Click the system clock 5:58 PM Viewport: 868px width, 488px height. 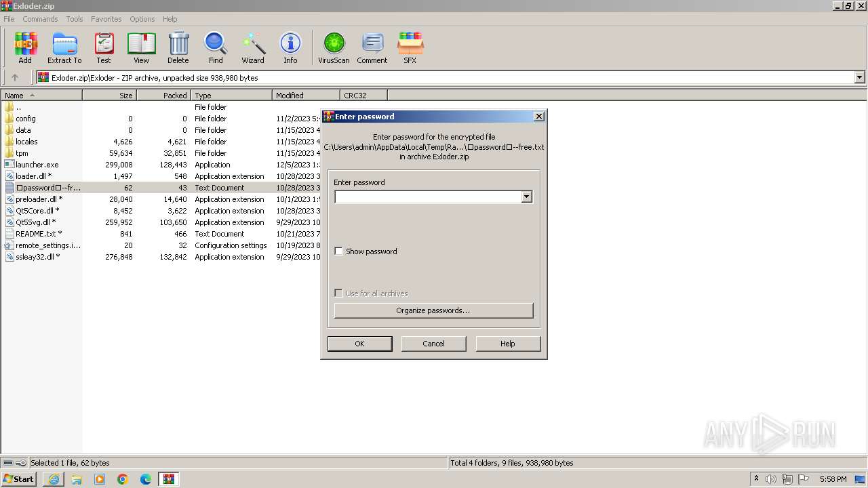tap(833, 479)
